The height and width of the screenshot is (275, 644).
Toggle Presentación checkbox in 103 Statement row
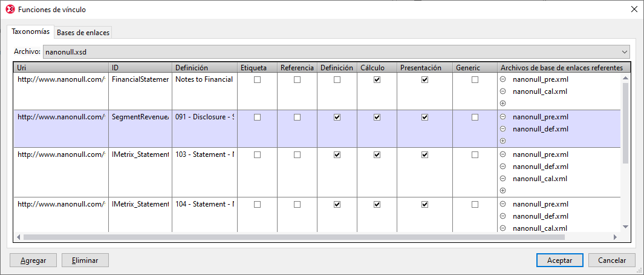point(424,154)
